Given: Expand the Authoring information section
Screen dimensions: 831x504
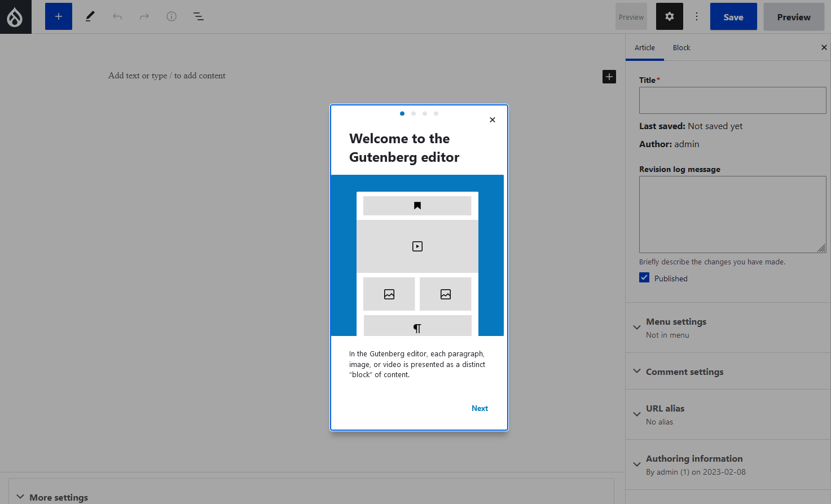Looking at the screenshot, I should [728, 465].
